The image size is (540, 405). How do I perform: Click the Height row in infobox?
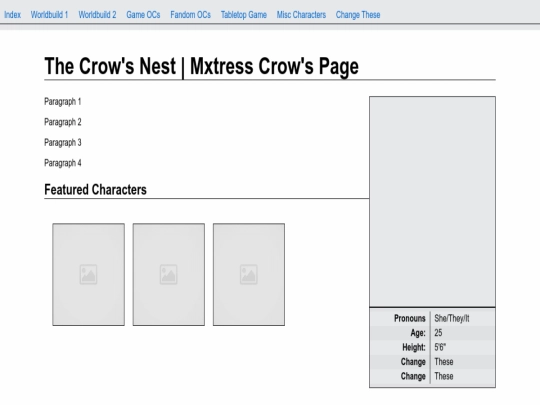[x=433, y=347]
